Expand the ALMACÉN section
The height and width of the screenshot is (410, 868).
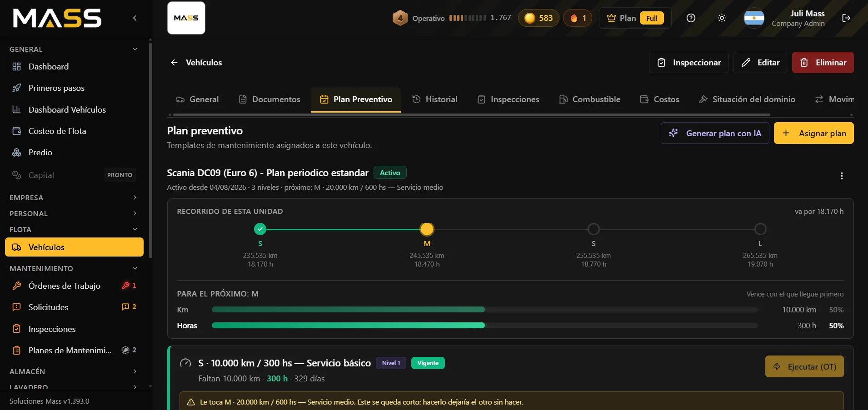tap(74, 371)
